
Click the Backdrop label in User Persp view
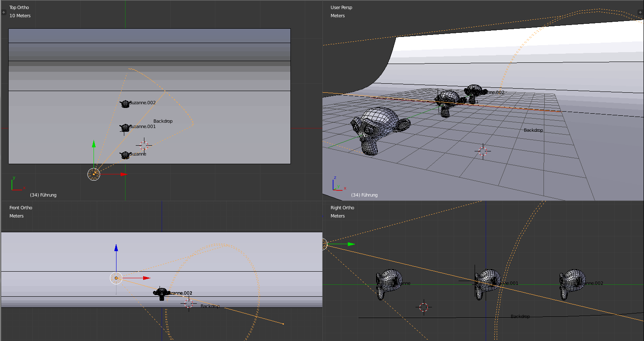click(533, 130)
